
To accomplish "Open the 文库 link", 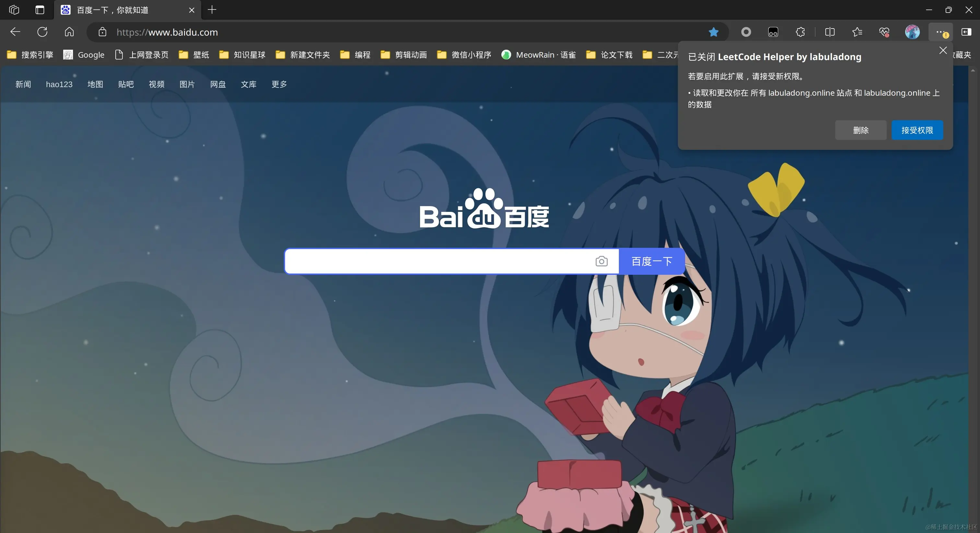I will click(x=249, y=84).
